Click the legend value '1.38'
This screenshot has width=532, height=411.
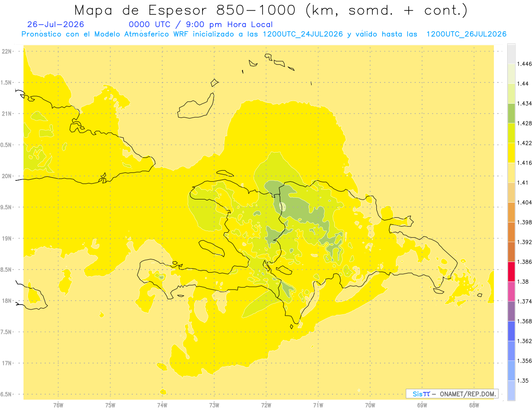[x=523, y=282]
